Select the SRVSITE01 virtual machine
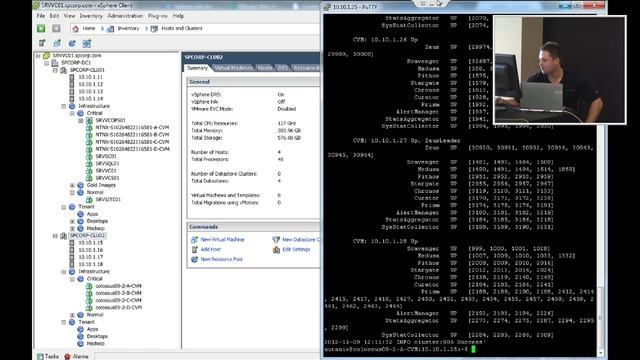 click(108, 200)
